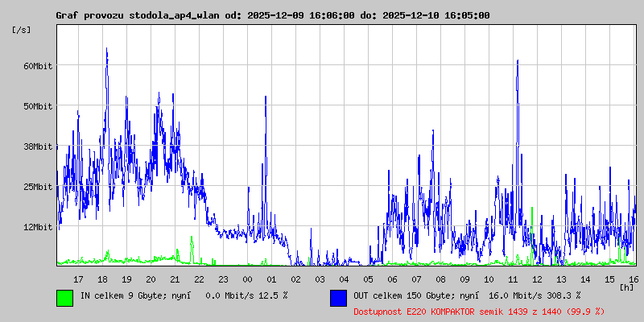Image resolution: width=644 pixels, height=322 pixels.
Task: Click the '02' hour label on x-axis
Action: (x=295, y=279)
